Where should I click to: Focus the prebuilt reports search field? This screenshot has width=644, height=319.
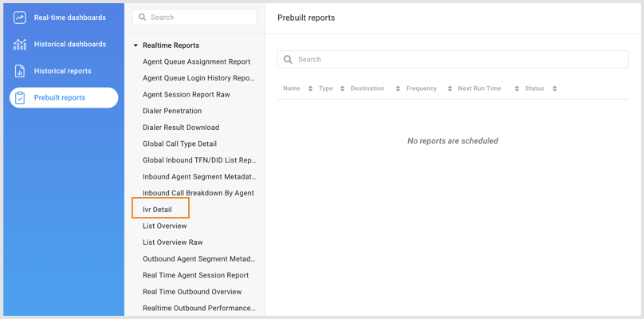(x=458, y=60)
